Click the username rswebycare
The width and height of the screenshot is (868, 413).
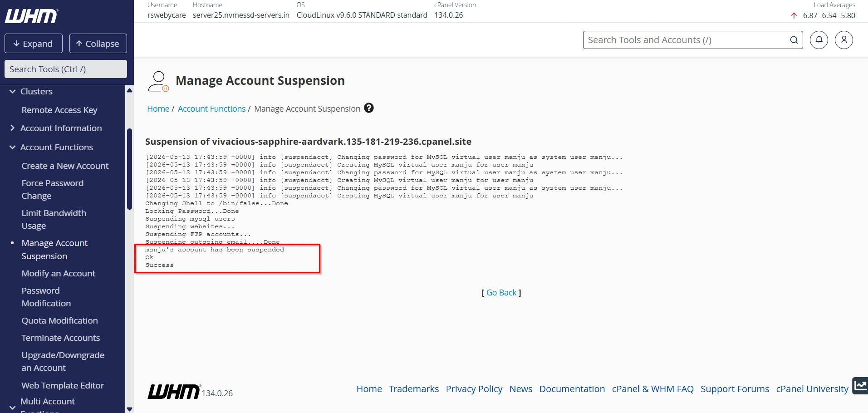pos(167,15)
